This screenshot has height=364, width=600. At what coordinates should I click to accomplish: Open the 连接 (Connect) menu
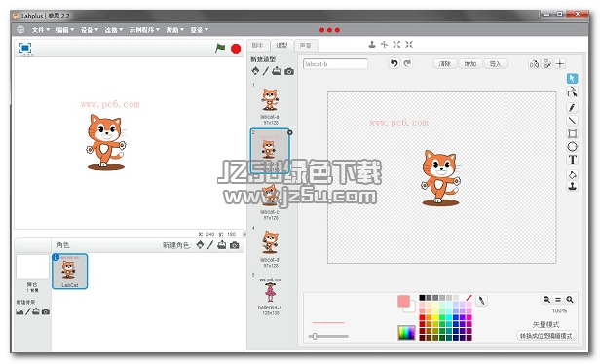coord(114,30)
